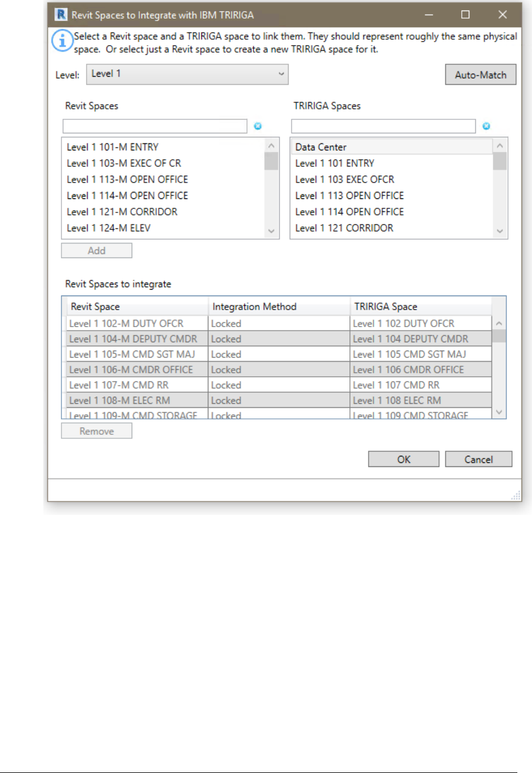Click Level 1 108 ELEC RM TRIRIGA cell
The image size is (532, 773).
pyautogui.click(x=421, y=400)
